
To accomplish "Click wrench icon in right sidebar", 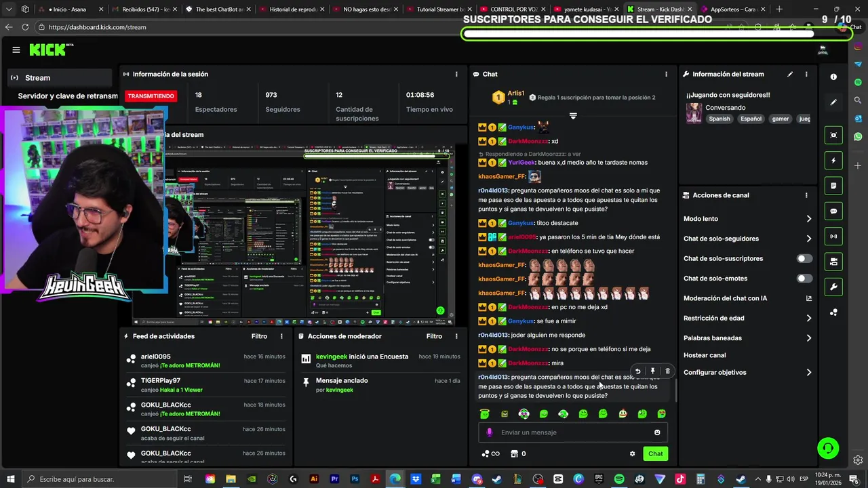I will pyautogui.click(x=833, y=287).
